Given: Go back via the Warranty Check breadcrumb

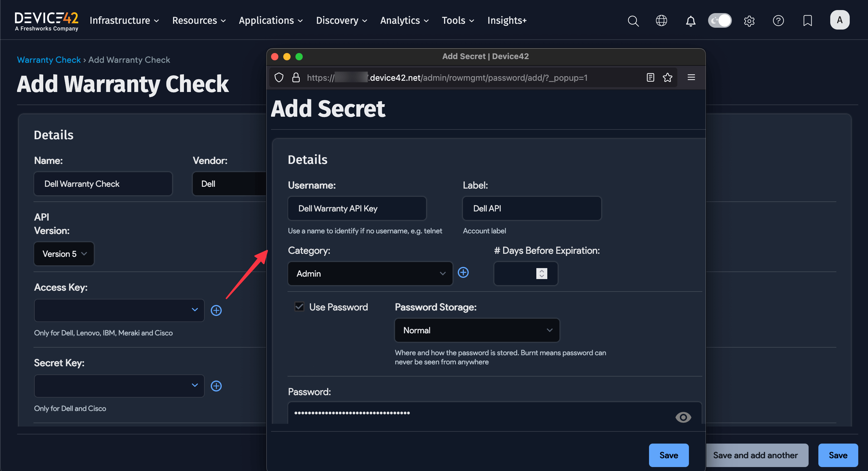Looking at the screenshot, I should pos(48,60).
